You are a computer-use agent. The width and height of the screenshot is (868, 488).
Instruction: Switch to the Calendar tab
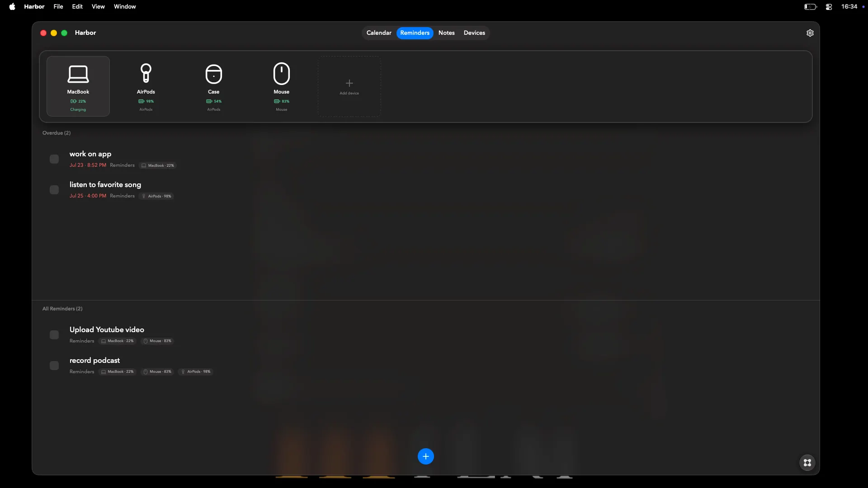tap(379, 33)
